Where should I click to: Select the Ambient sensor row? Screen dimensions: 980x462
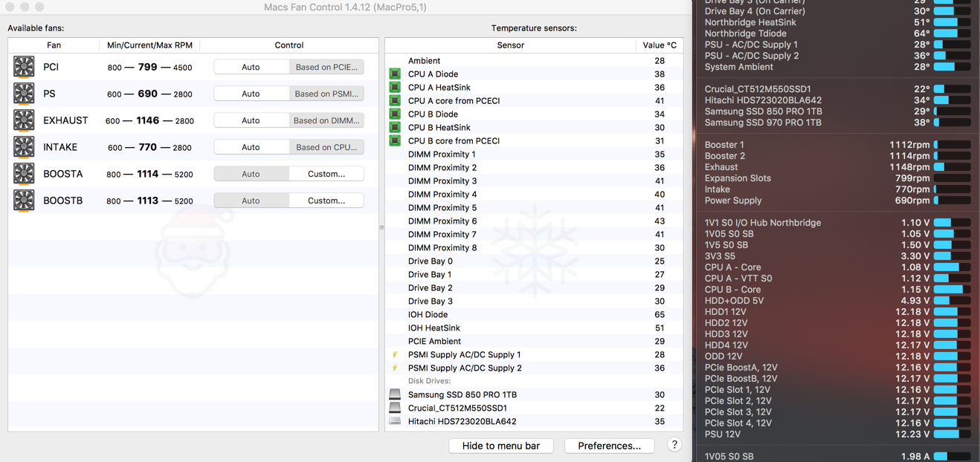534,61
